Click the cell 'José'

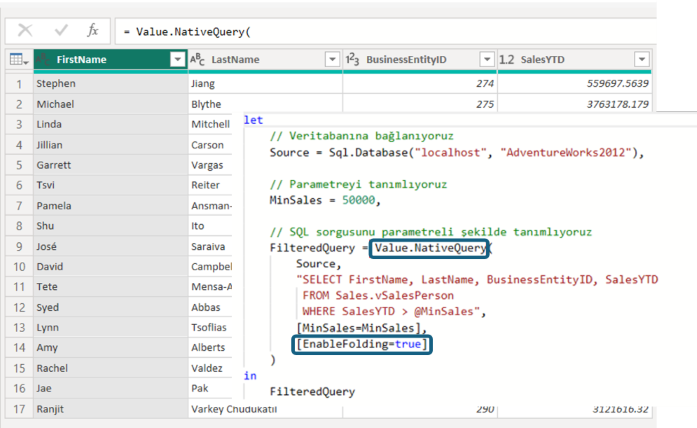tap(110, 246)
